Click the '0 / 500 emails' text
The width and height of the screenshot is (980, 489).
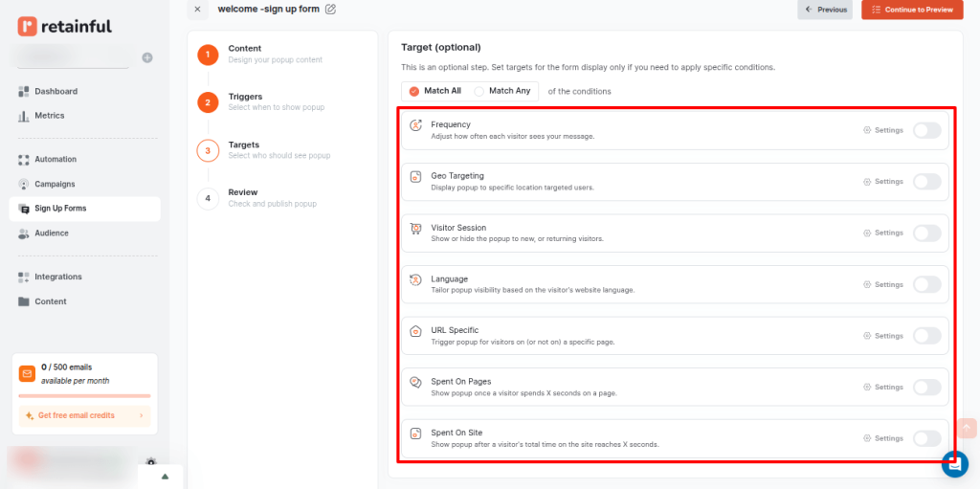pyautogui.click(x=66, y=367)
